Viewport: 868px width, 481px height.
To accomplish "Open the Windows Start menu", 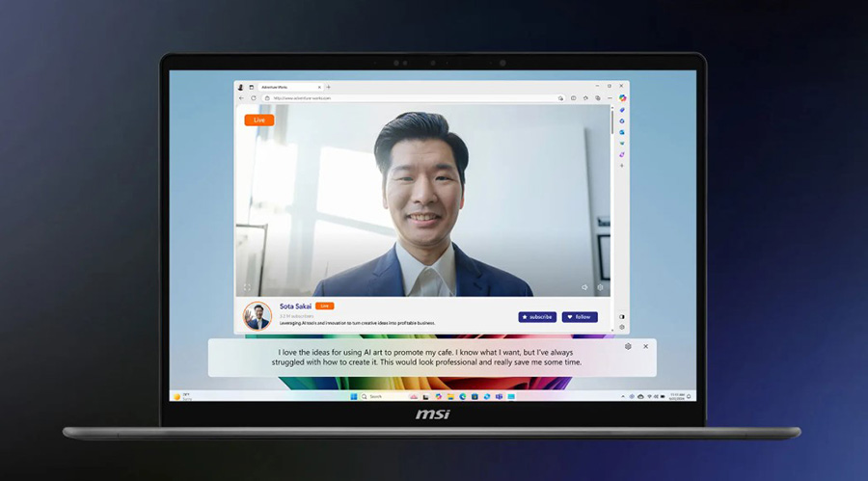I will pyautogui.click(x=353, y=396).
